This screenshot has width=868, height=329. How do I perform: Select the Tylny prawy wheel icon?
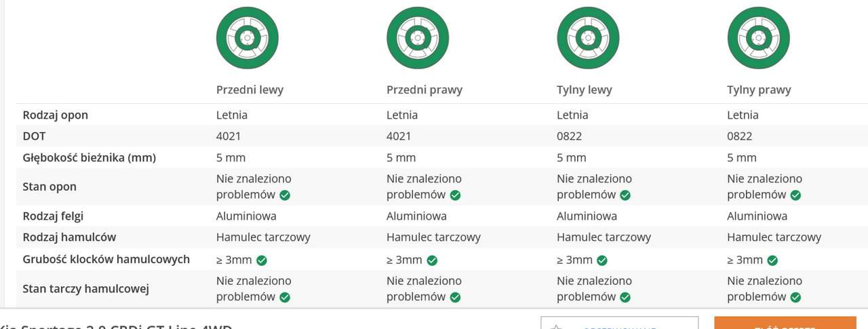point(758,38)
